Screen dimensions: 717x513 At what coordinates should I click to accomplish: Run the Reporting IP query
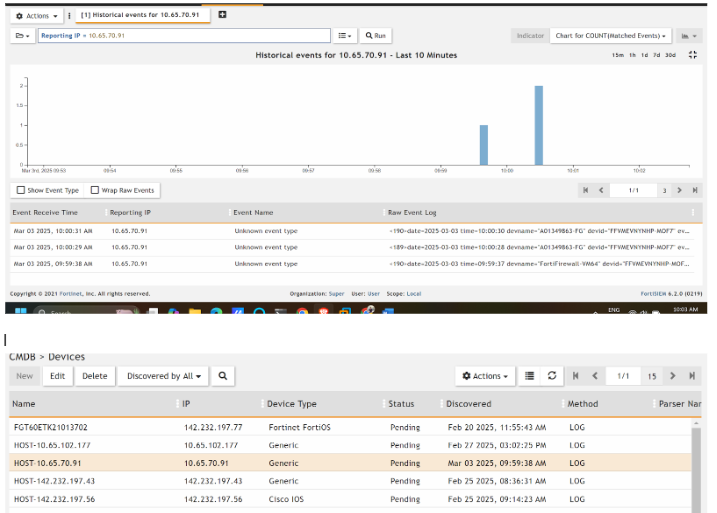(375, 35)
